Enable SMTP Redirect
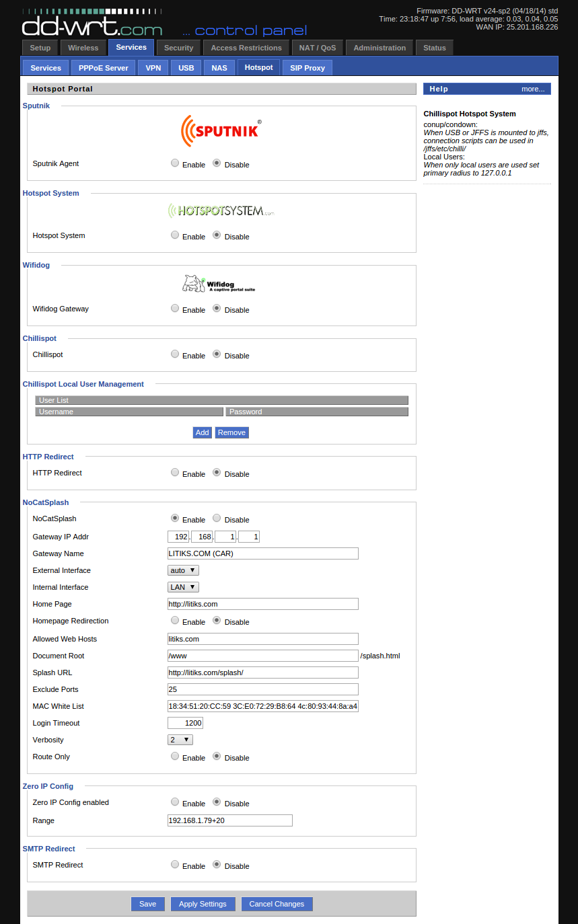This screenshot has width=578, height=924. tap(175, 864)
